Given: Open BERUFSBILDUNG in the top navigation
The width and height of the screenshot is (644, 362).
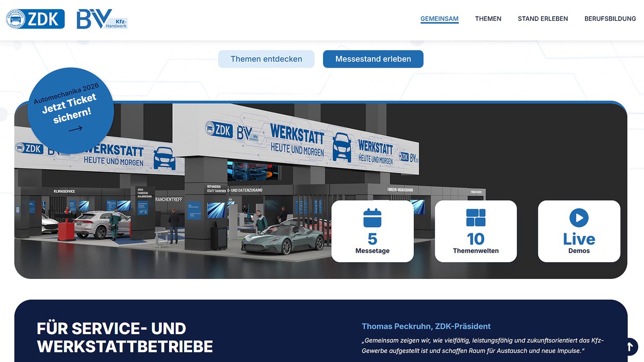Looking at the screenshot, I should click(610, 19).
